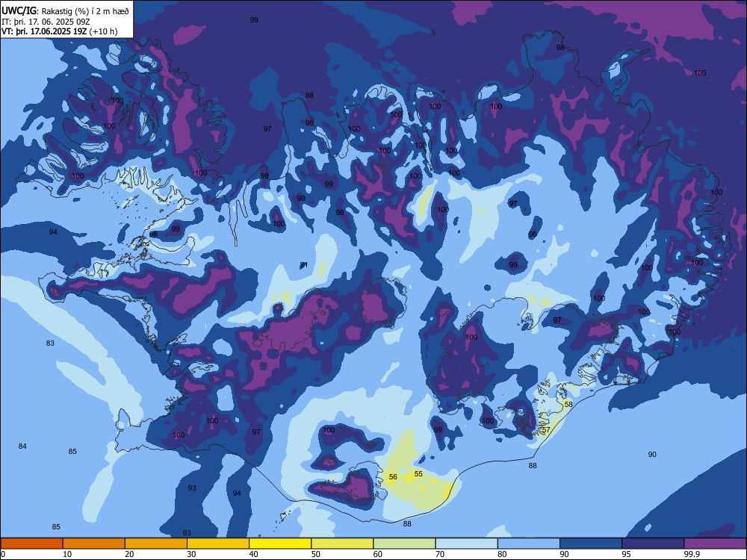
Task: Select the '56' humidity value in the yellow area
Action: click(x=393, y=476)
